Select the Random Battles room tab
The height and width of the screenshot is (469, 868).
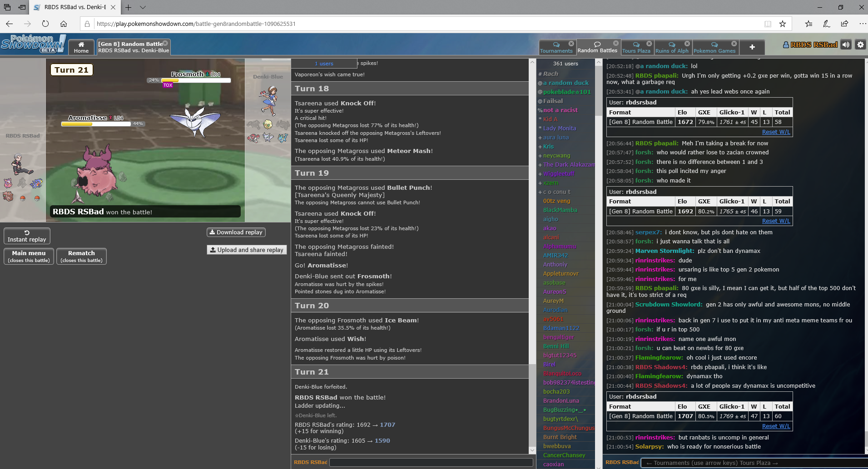click(598, 47)
